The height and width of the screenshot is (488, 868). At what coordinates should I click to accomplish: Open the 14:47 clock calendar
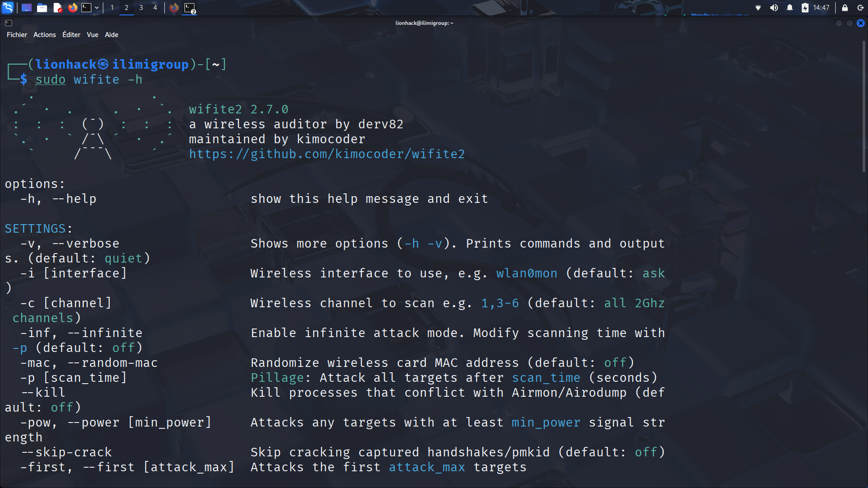(x=821, y=8)
